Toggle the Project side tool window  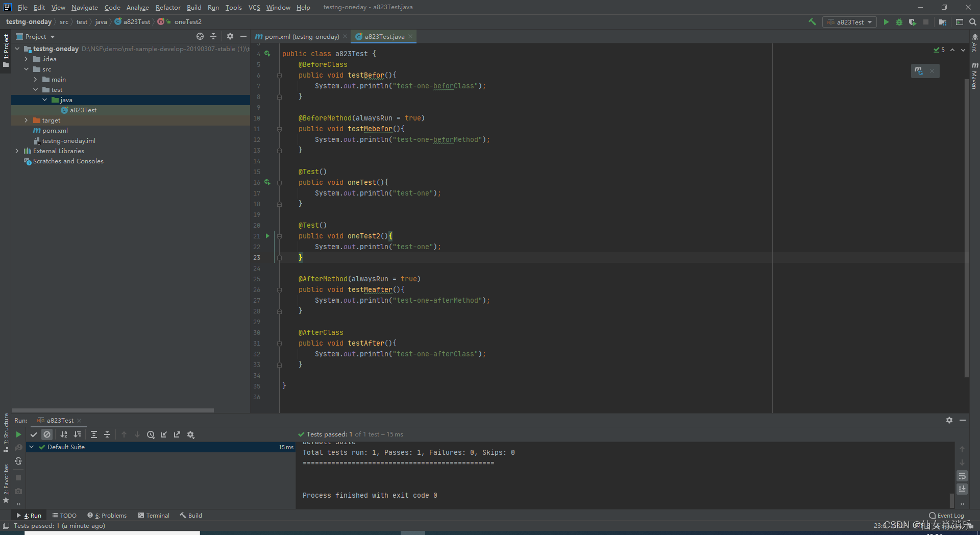coord(6,51)
